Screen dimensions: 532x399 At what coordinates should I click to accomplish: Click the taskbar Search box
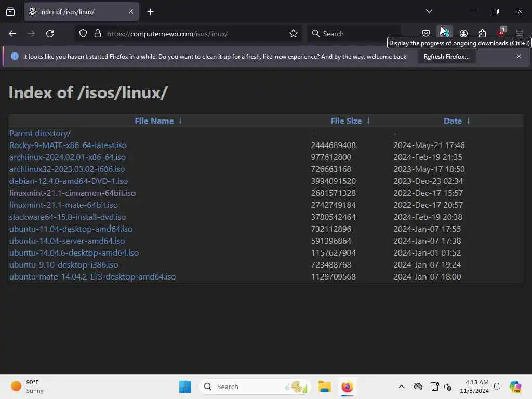tap(255, 387)
